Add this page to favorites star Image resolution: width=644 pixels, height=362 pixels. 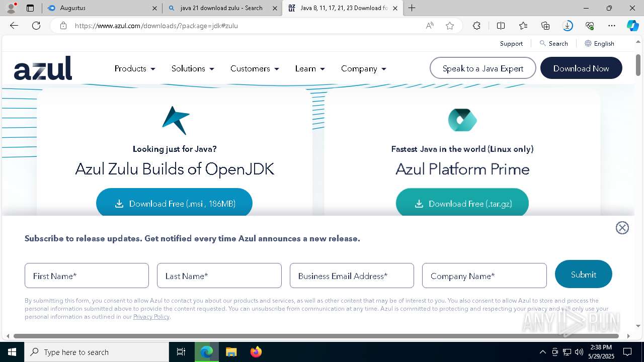click(x=450, y=26)
